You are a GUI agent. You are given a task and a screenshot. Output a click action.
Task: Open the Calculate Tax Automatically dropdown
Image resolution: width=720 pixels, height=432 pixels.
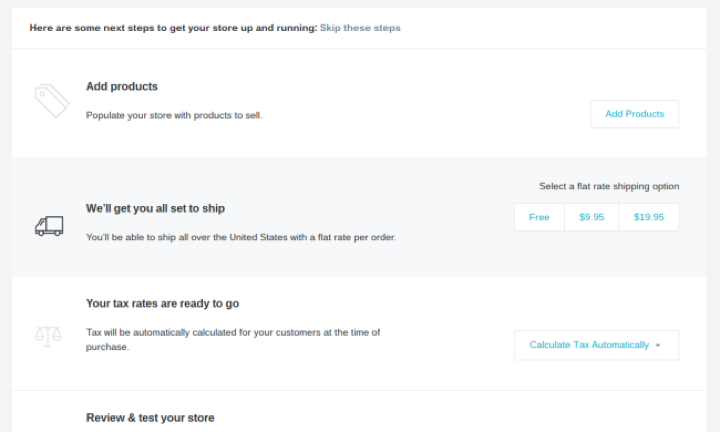coord(589,345)
